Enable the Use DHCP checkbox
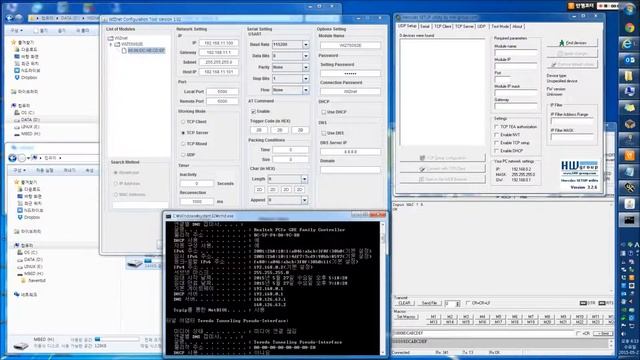This screenshot has width=640, height=360. 323,112
